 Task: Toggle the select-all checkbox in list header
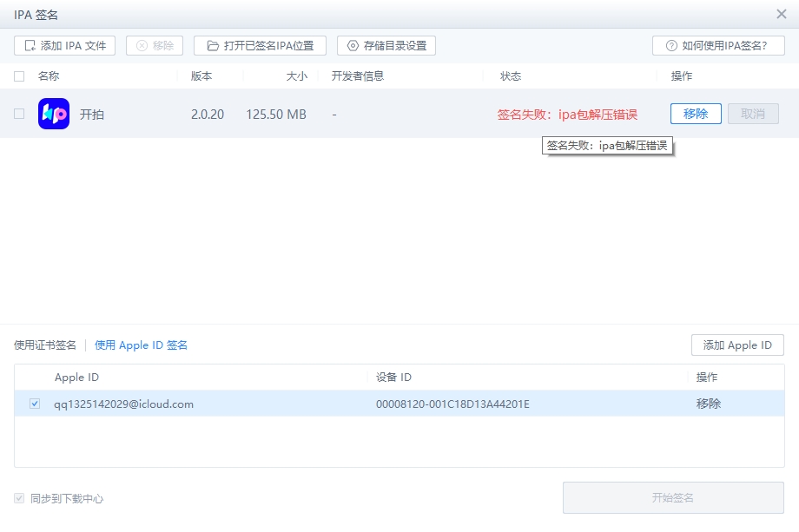click(19, 76)
